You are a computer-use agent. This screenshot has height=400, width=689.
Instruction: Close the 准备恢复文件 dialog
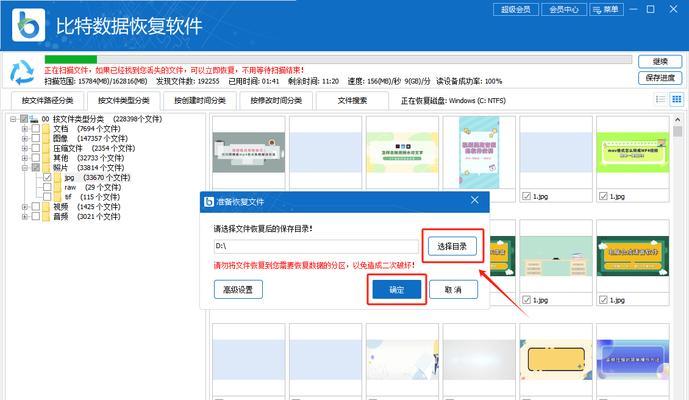pos(475,200)
